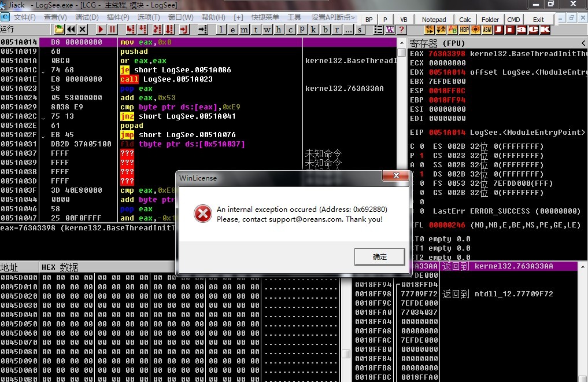Click the 寄存器 (FPU) registers header
This screenshot has width=588, height=382.
pyautogui.click(x=437, y=43)
